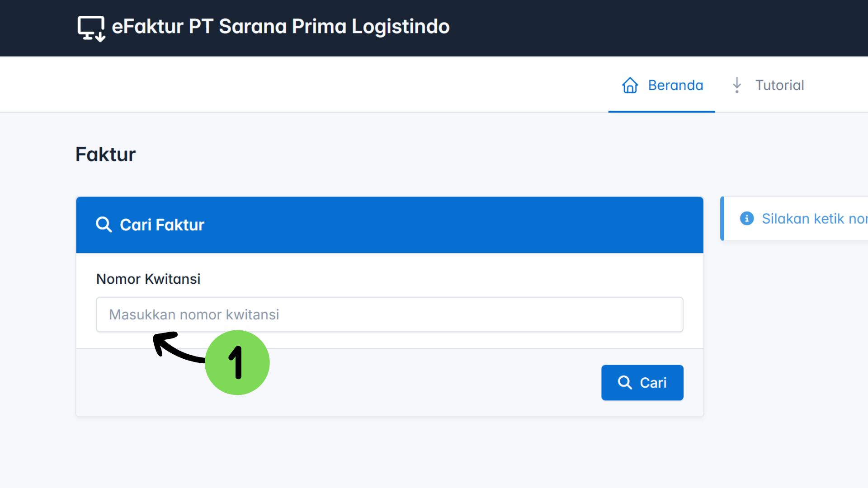Screen dimensions: 868x488
Task: Click the green number 1 step marker
Action: coord(237,363)
